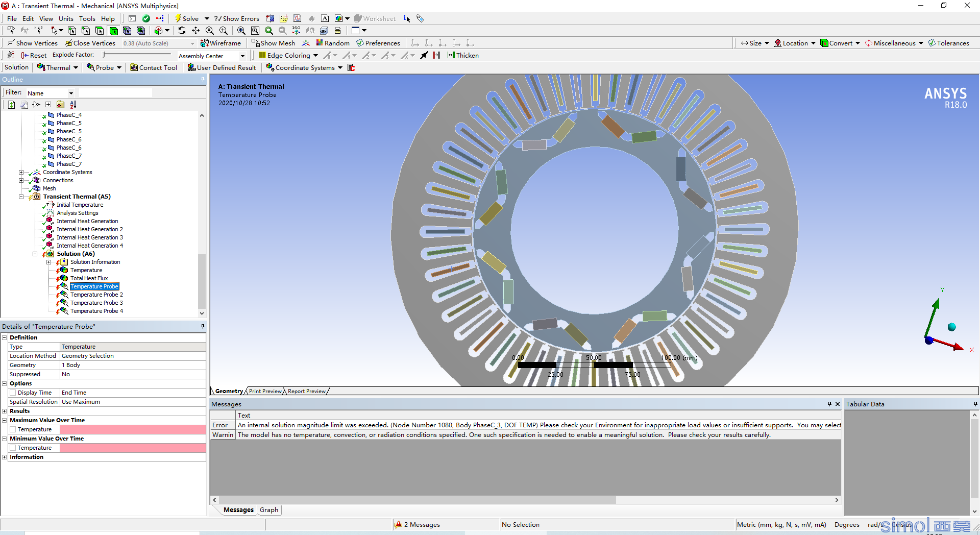Toggle Wireframe display mode
The image size is (980, 535).
tap(220, 43)
